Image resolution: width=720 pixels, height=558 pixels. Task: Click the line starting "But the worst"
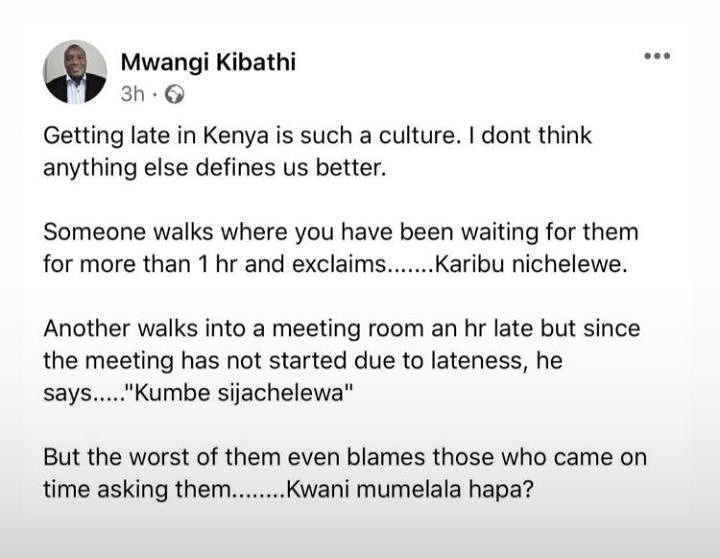(344, 456)
